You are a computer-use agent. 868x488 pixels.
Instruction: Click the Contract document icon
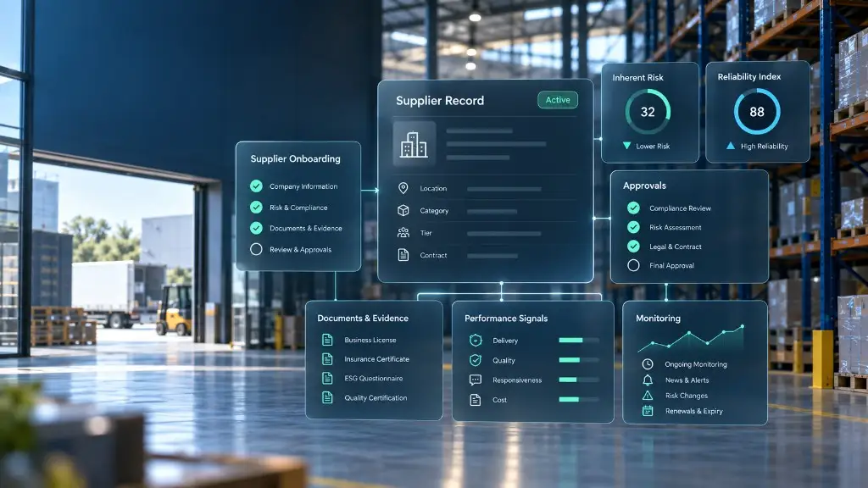pyautogui.click(x=403, y=254)
